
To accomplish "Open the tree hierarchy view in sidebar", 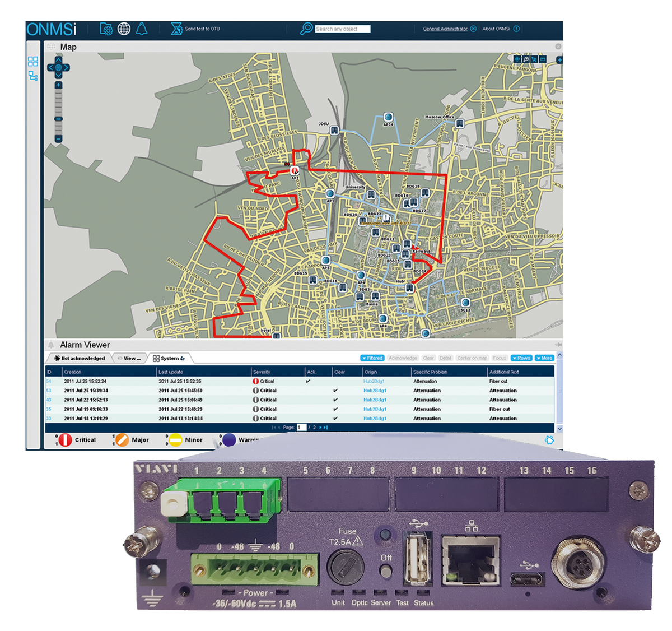I will tap(33, 76).
